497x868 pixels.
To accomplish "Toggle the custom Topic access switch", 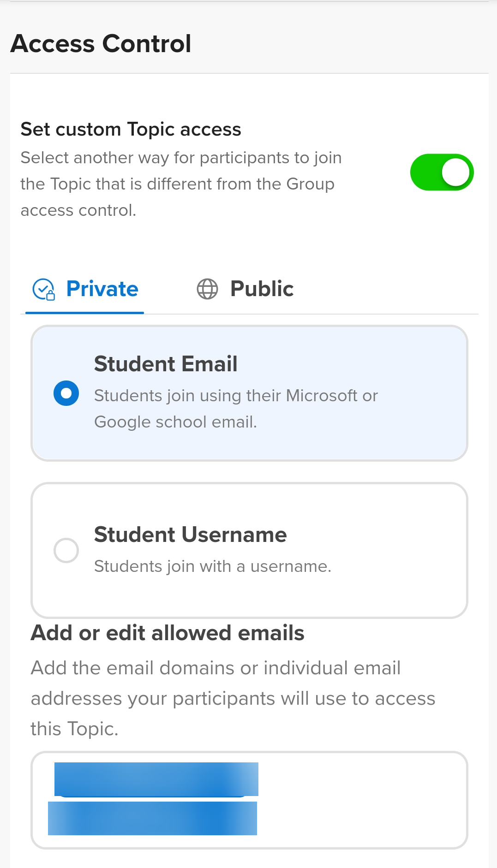I will click(442, 172).
